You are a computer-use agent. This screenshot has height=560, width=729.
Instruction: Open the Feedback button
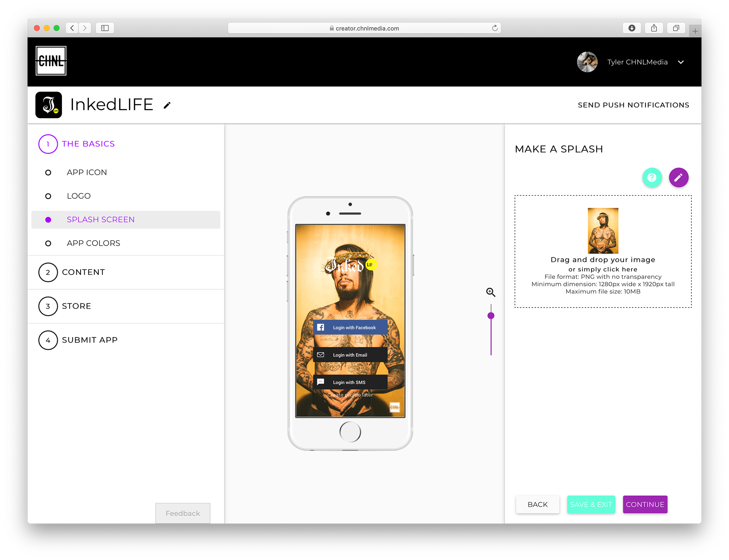point(183,513)
